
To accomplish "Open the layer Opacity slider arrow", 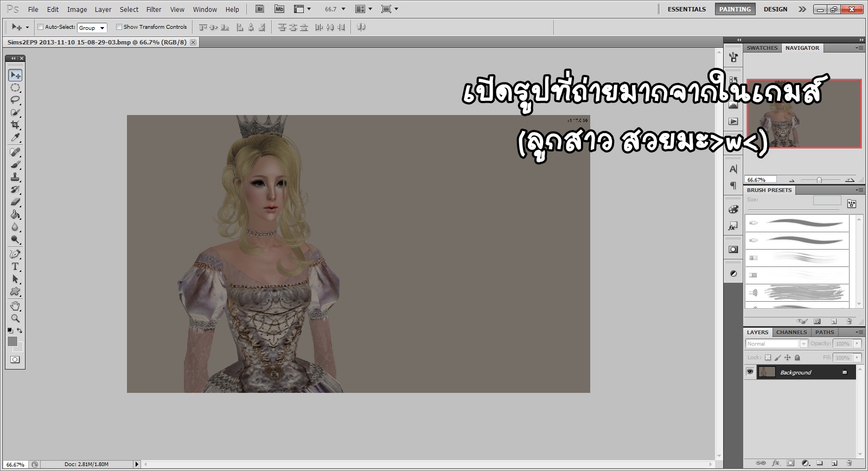I will point(857,343).
